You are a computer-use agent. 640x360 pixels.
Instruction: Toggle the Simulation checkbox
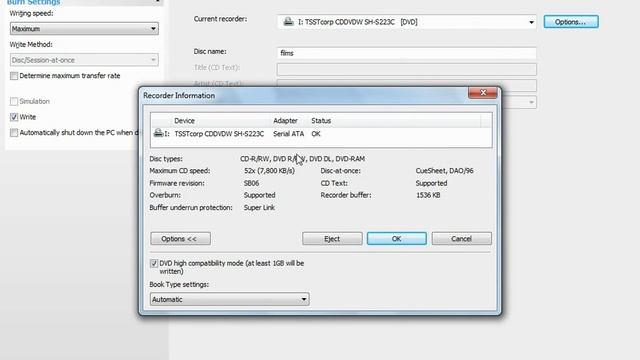[14, 101]
